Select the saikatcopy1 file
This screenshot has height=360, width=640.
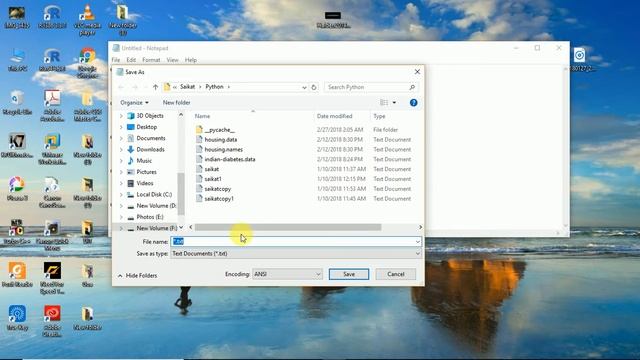coord(219,198)
